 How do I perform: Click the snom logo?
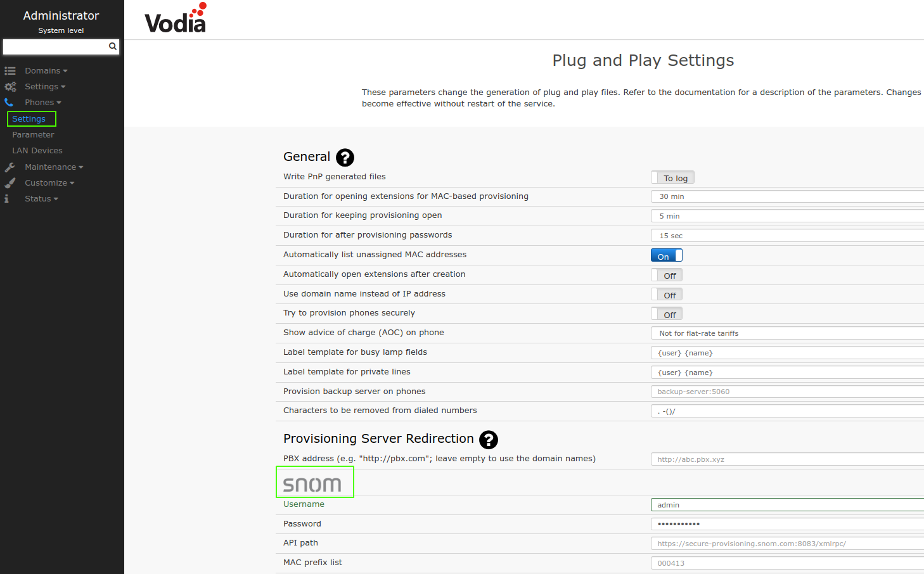[312, 485]
